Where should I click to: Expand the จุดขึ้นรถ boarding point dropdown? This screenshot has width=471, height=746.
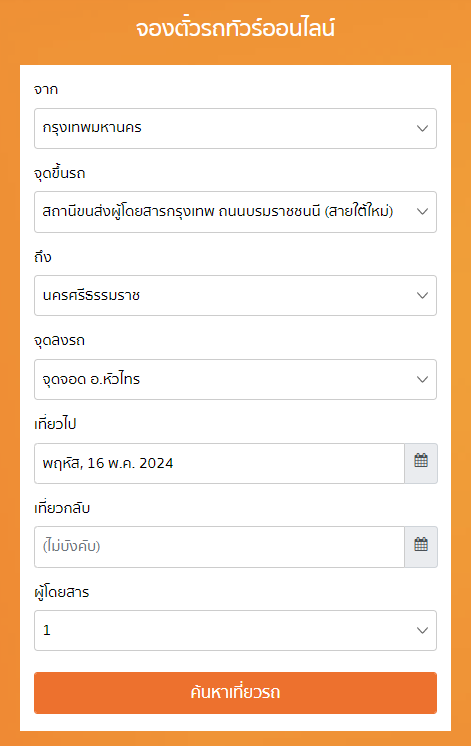236,212
